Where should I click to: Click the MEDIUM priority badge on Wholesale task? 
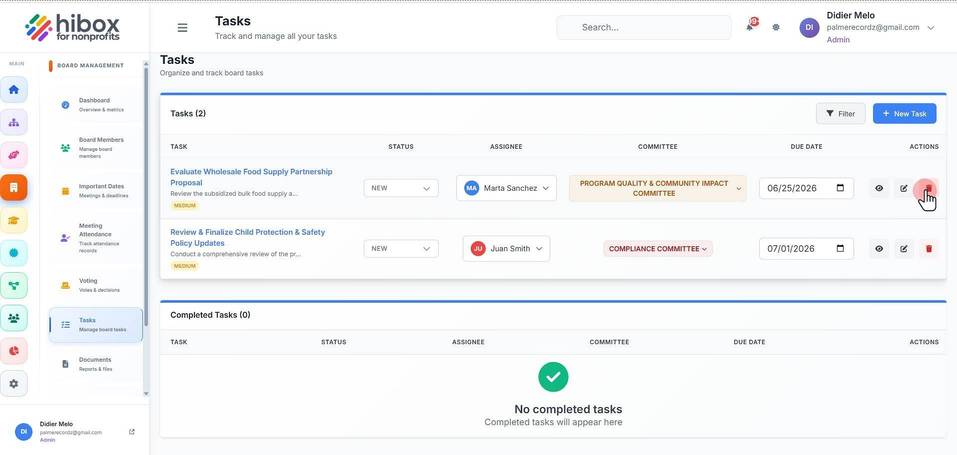184,206
